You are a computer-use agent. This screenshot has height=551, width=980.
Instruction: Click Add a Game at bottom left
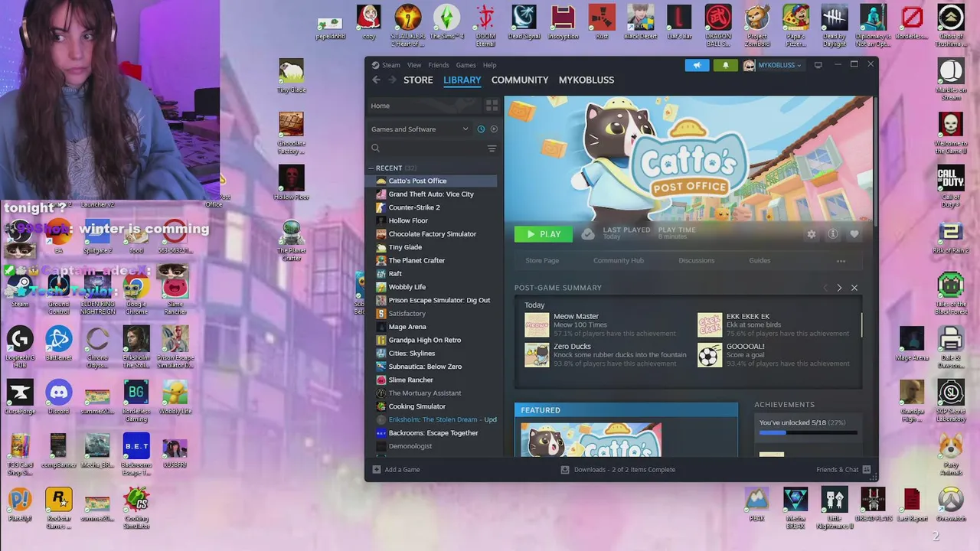point(396,469)
